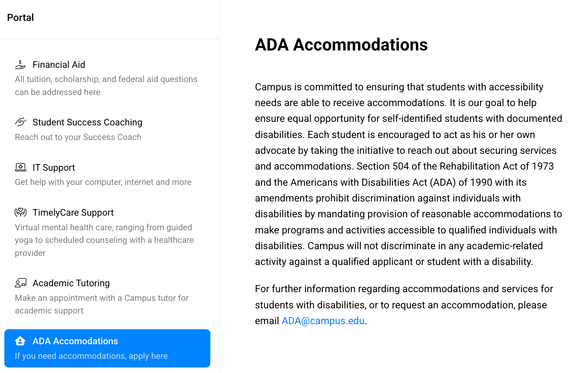Choose Academic Tutoring in the sidebar
The image size is (588, 373).
[71, 283]
